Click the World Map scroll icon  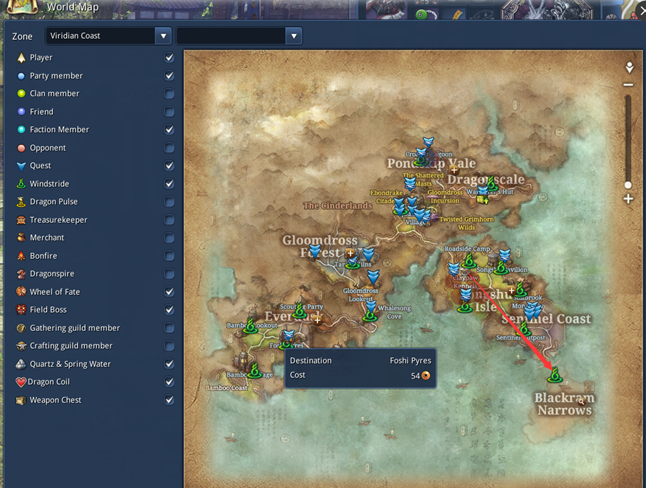click(23, 7)
